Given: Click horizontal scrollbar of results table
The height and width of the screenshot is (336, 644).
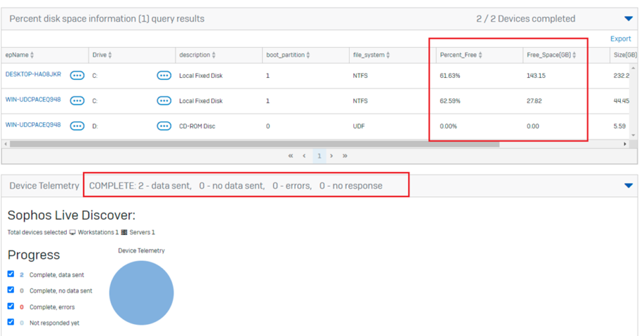Looking at the screenshot, I should pyautogui.click(x=255, y=144).
